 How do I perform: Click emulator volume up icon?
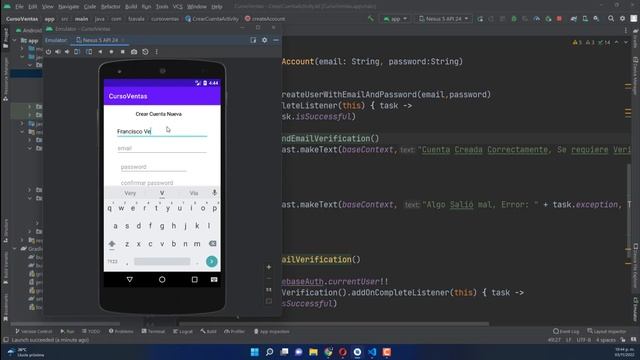(58, 52)
